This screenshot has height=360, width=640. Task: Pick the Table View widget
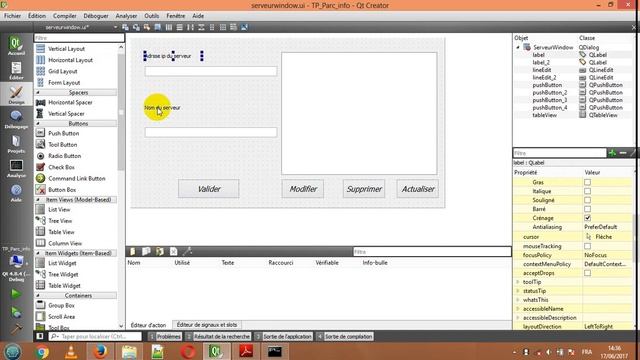(x=61, y=232)
